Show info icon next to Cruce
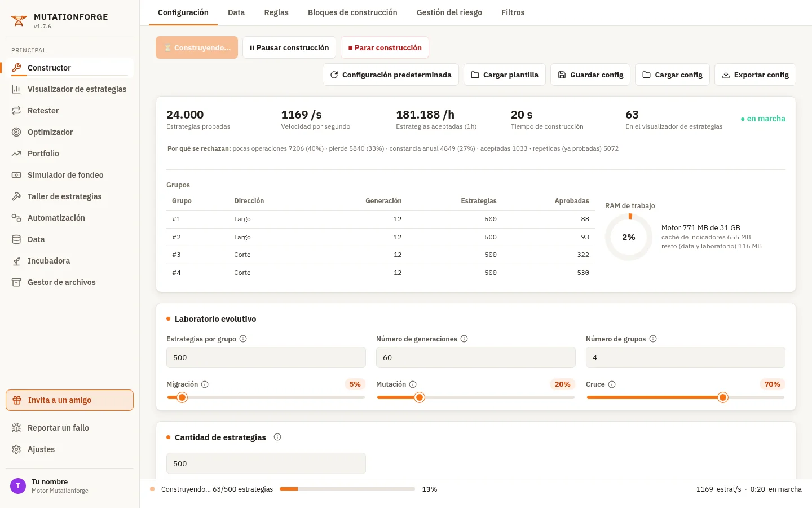 [x=612, y=384]
